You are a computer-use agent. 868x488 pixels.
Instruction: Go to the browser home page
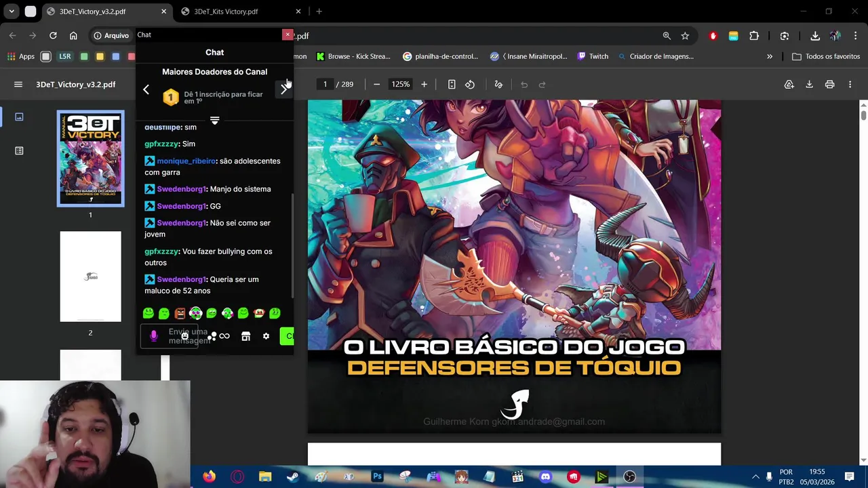pyautogui.click(x=73, y=35)
